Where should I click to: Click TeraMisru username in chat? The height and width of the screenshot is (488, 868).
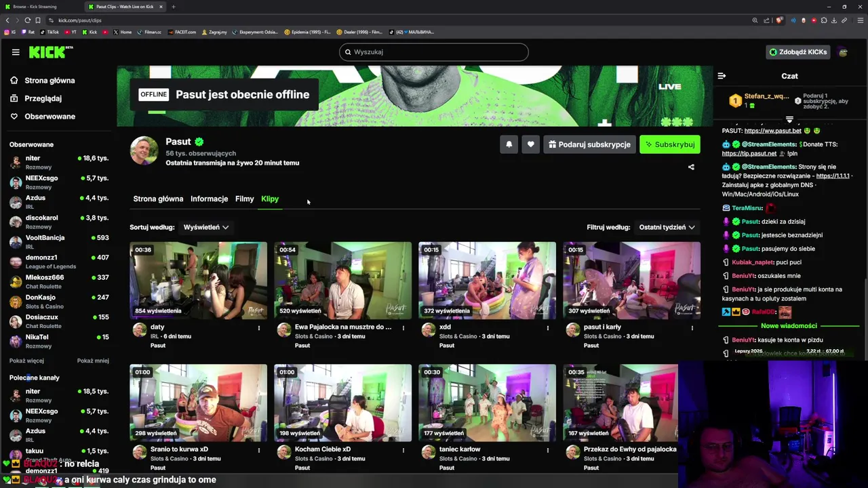(747, 208)
